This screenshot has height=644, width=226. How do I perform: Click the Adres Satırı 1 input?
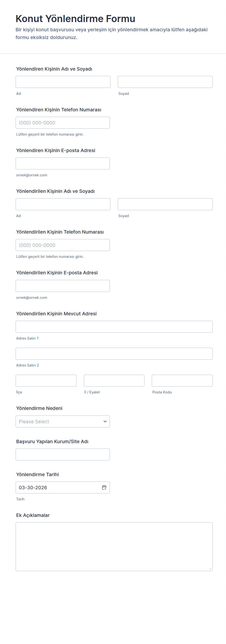(x=114, y=326)
